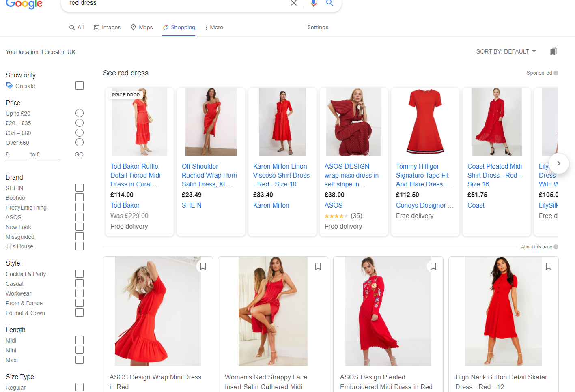575x392 pixels.
Task: Click Coneys Designer seller link
Action: pos(424,206)
